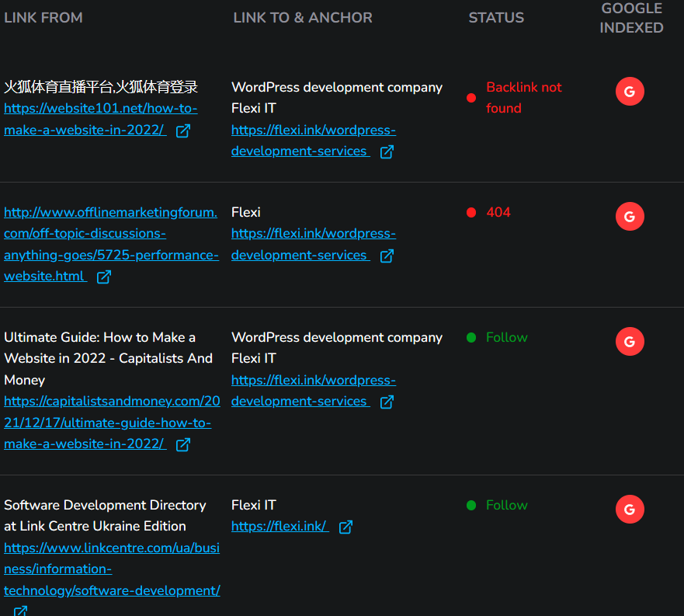Select title 'Ultimate Guide: How to Make a Website'
This screenshot has height=616, width=684.
click(x=108, y=358)
